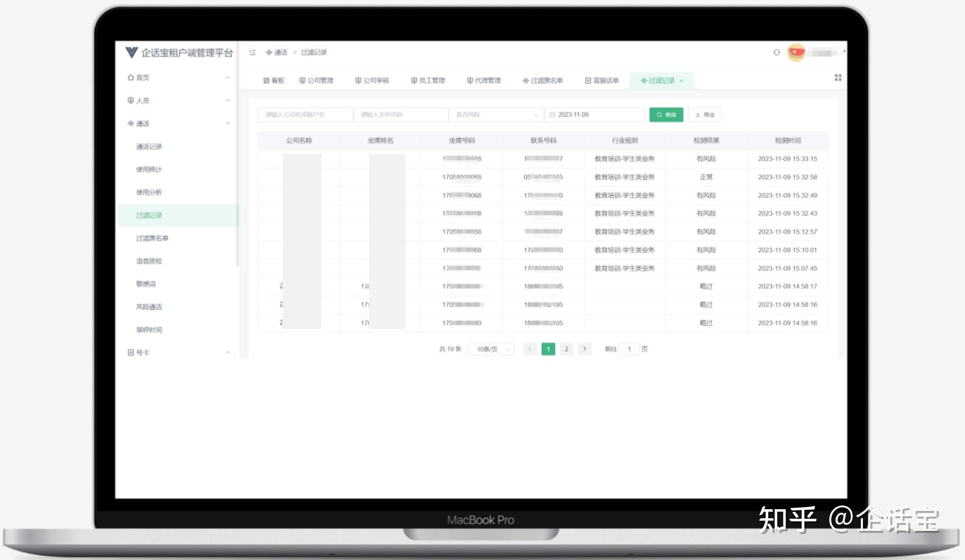
Task: Click the 坐席姓名 column header
Action: click(380, 141)
